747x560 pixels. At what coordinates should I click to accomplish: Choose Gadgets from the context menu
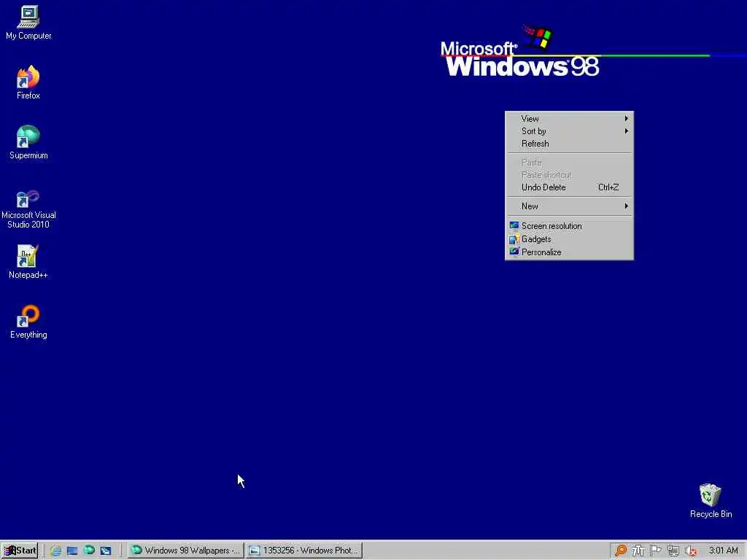click(x=569, y=239)
